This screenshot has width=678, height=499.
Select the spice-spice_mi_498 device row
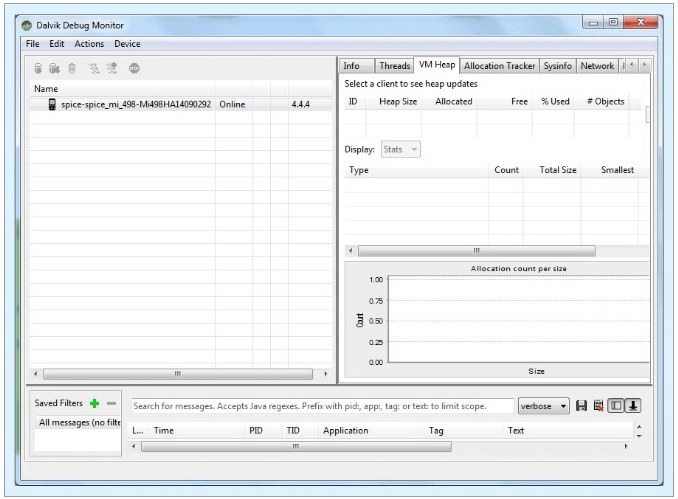tap(181, 104)
